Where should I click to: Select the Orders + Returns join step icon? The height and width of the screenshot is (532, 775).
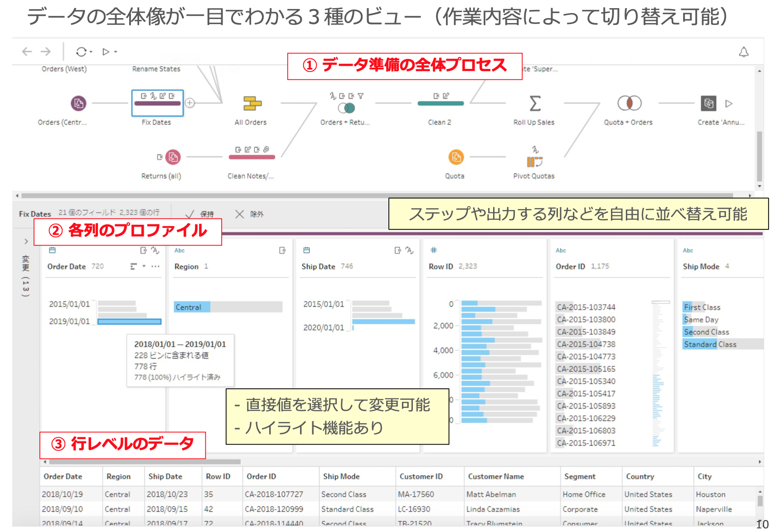pos(347,108)
